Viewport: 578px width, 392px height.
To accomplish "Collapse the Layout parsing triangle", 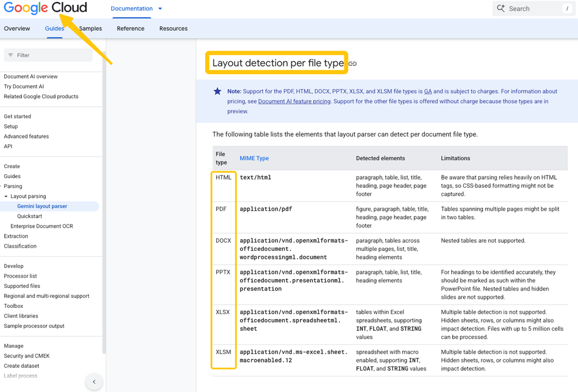I will (6, 197).
